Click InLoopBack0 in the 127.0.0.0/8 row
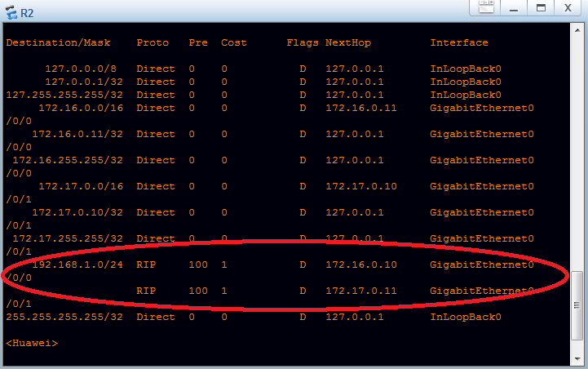The width and height of the screenshot is (588, 369). click(x=466, y=69)
